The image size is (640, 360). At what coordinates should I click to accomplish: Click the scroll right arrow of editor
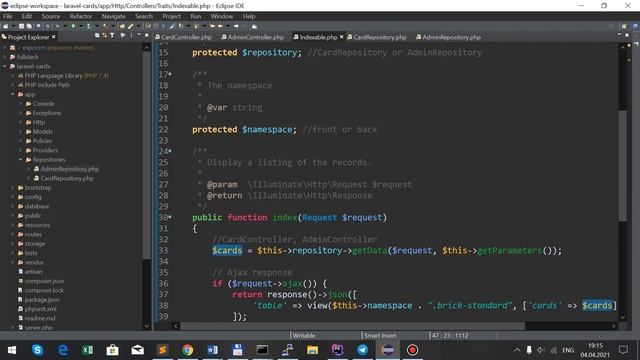(x=613, y=326)
